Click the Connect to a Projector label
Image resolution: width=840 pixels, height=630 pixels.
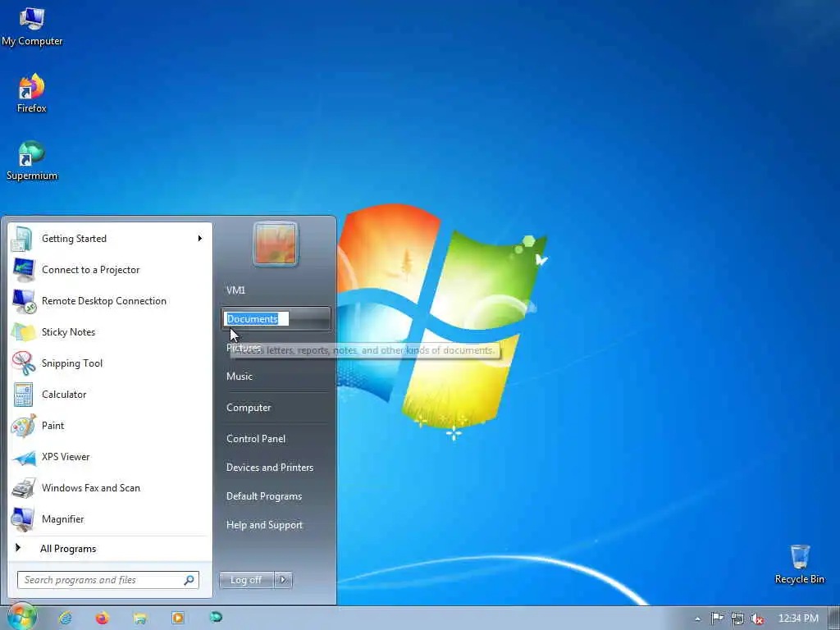click(x=90, y=269)
